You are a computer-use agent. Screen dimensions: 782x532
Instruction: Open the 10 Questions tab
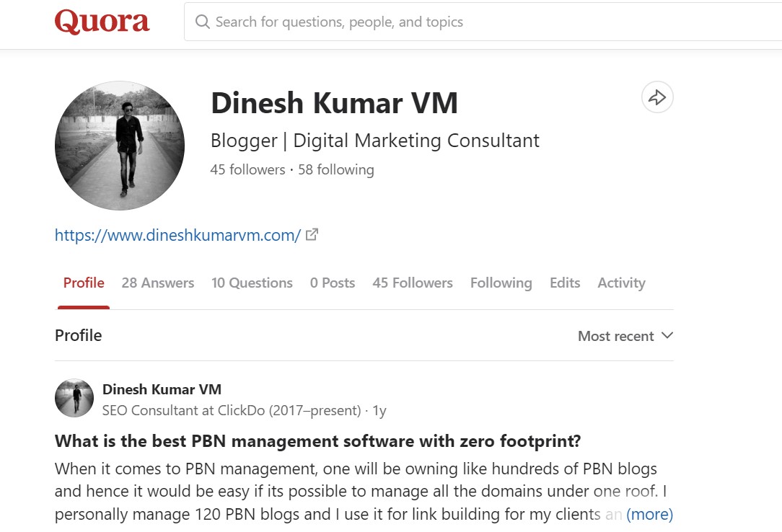pos(252,283)
